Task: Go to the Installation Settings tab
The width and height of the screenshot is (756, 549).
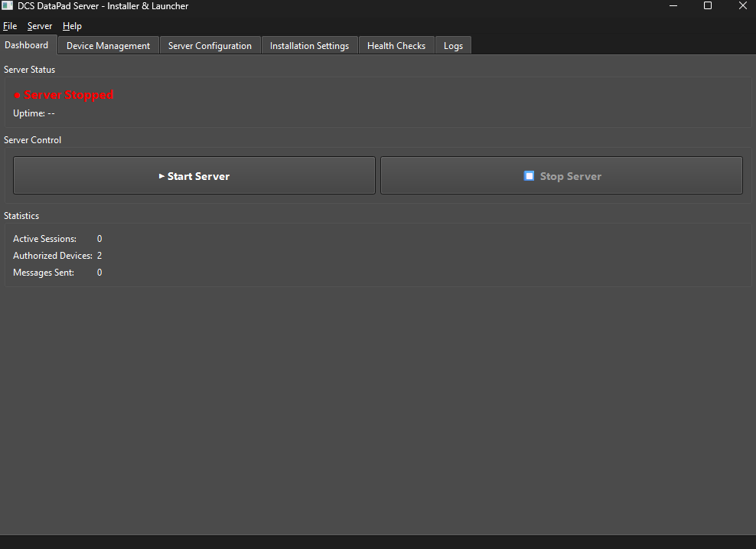Action: click(309, 46)
